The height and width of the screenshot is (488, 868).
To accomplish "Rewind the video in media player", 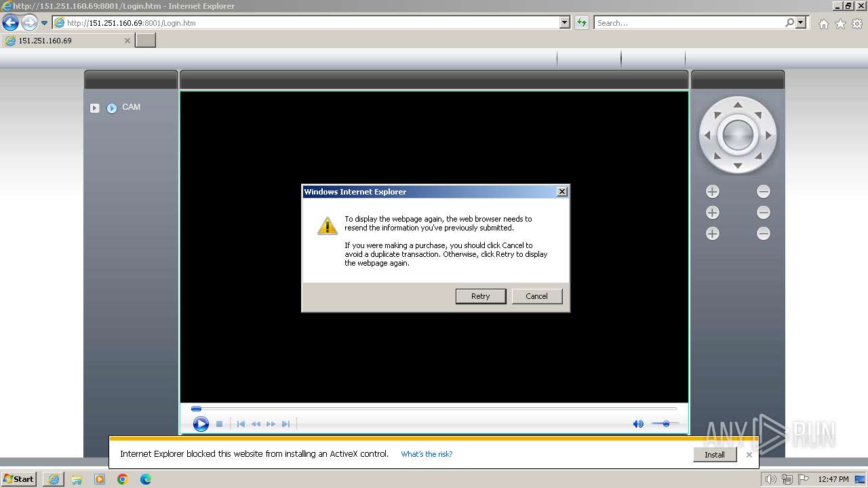I will 256,424.
